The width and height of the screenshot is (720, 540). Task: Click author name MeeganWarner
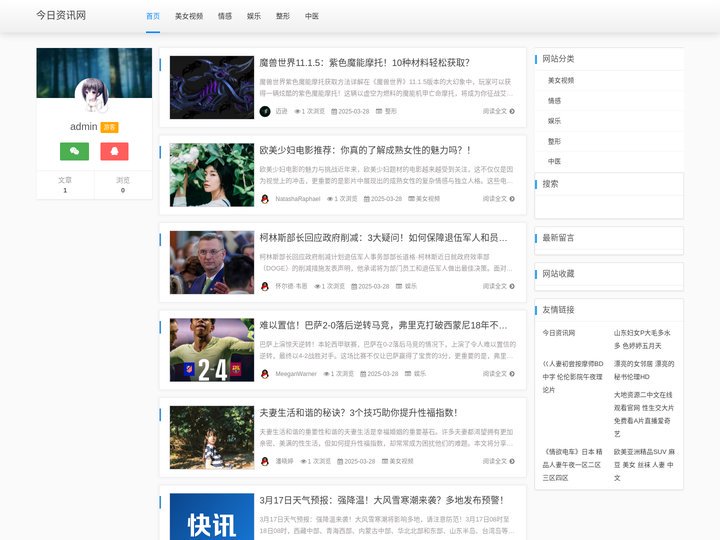296,374
